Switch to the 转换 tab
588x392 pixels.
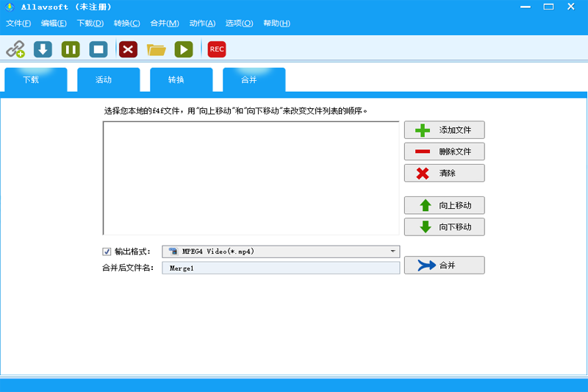coord(182,79)
